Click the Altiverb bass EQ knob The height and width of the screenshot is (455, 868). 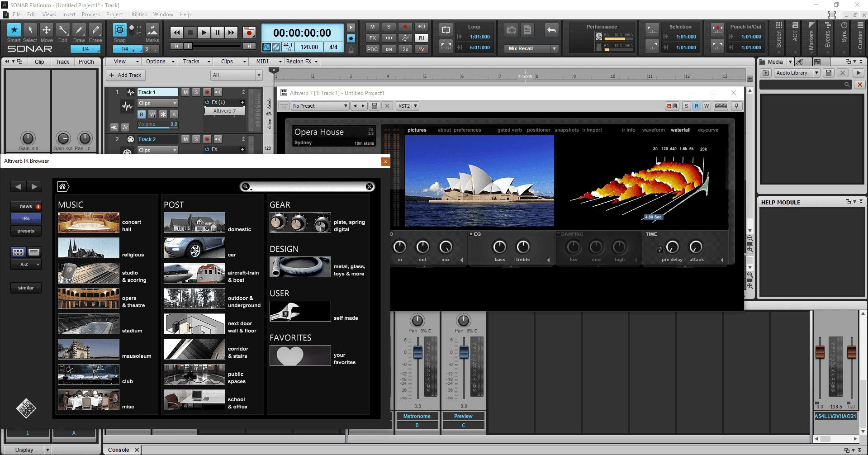coord(499,247)
